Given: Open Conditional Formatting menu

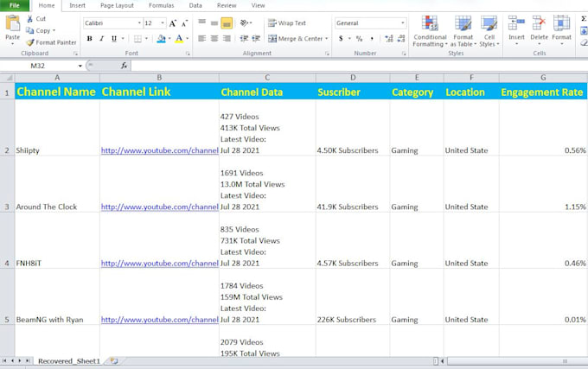Looking at the screenshot, I should point(430,31).
